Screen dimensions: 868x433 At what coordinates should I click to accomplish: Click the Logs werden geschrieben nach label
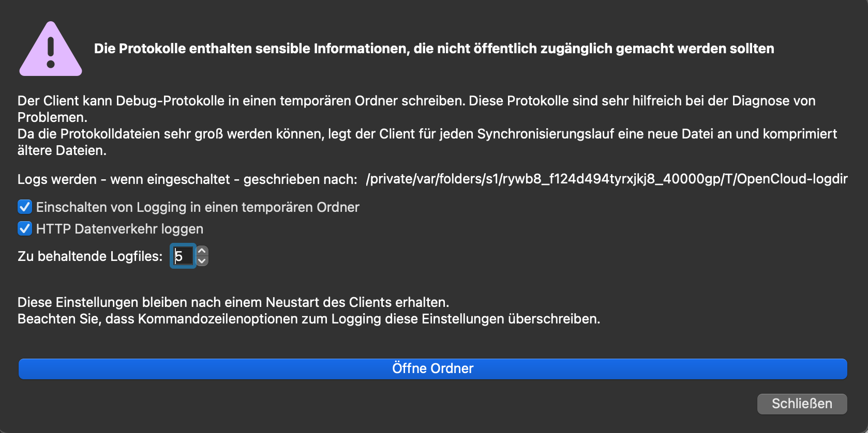(187, 179)
